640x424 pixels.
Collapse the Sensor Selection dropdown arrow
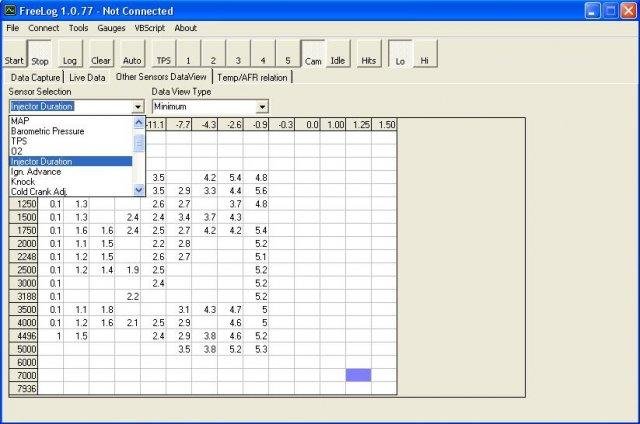click(x=138, y=107)
